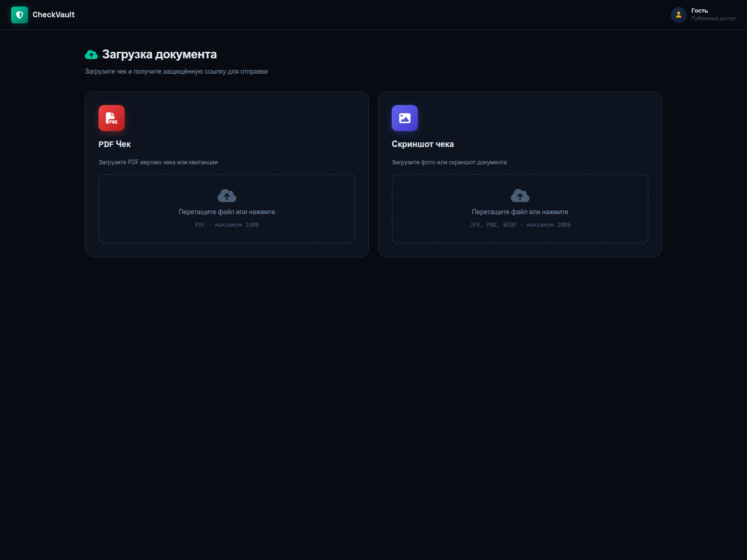Click the green cloud icon beside Загрузка документа
Screen dimensions: 747x560
[x=92, y=55]
